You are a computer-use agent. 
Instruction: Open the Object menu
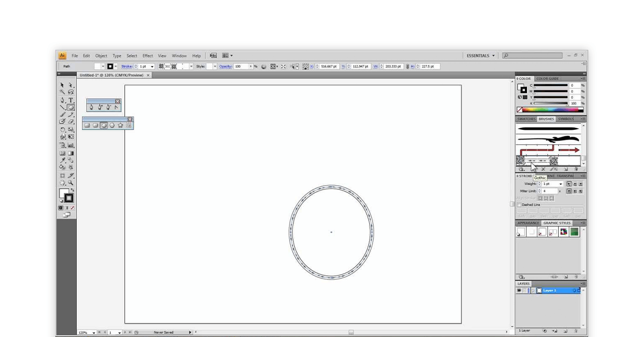click(101, 56)
